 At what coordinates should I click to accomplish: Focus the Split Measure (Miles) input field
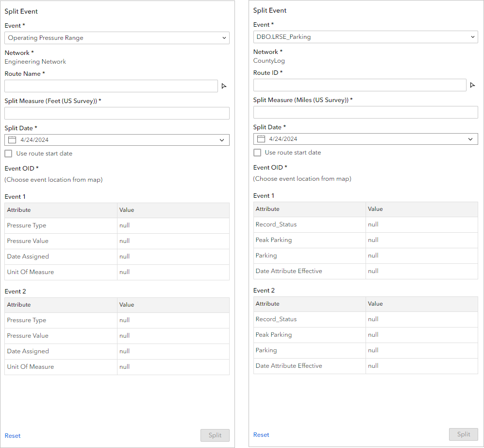click(366, 112)
